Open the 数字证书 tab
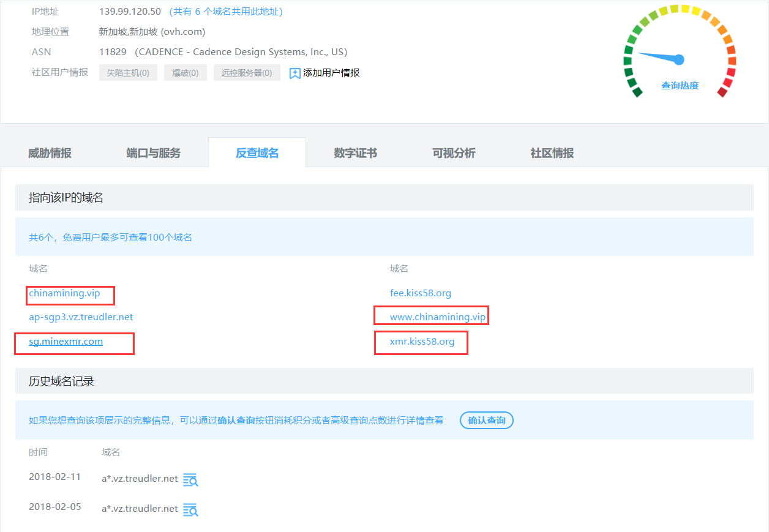 tap(356, 153)
